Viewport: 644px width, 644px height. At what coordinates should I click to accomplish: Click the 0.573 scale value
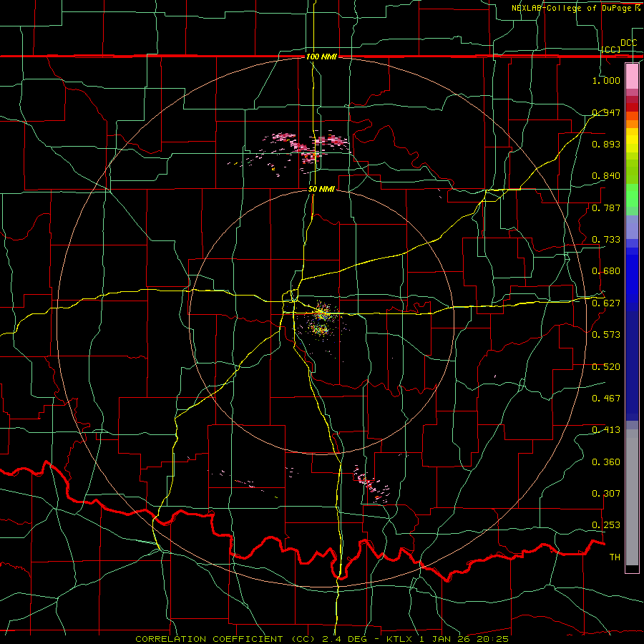coord(606,335)
